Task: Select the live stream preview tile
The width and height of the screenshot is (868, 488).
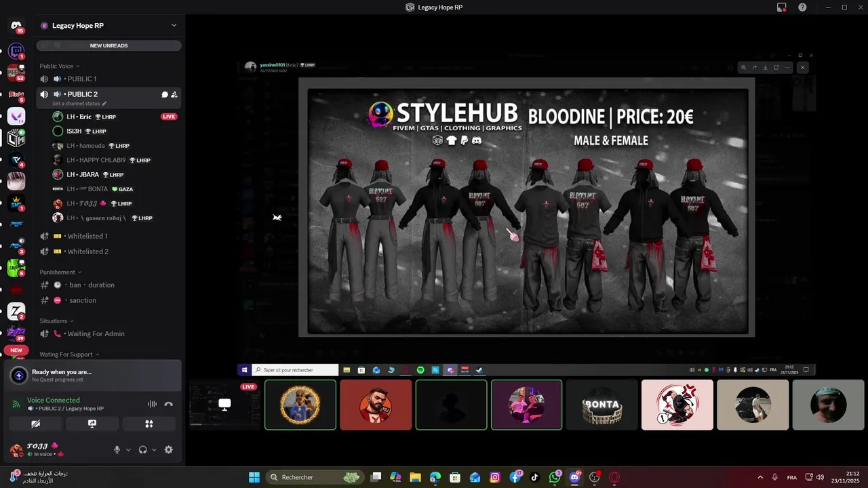Action: (x=224, y=405)
